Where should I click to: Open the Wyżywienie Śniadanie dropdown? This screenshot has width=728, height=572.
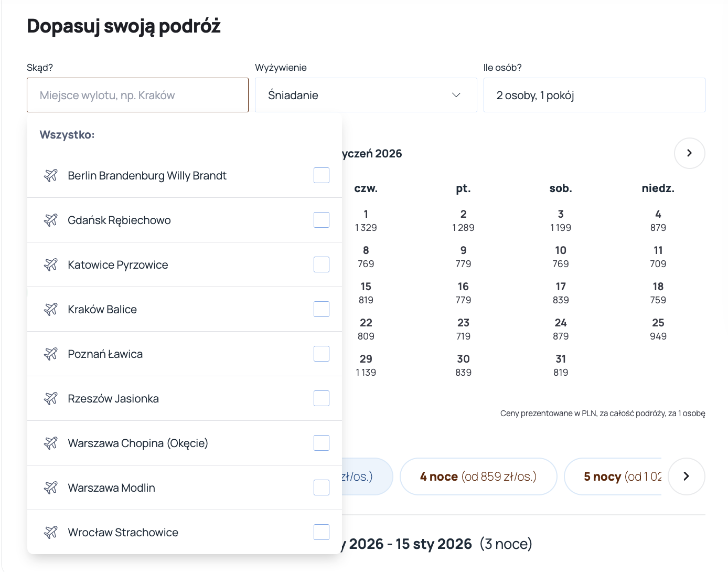coord(366,95)
